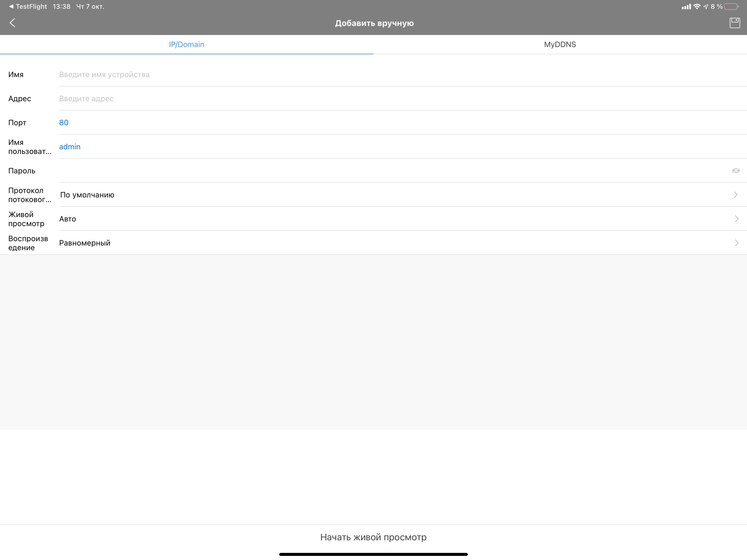Screen dimensions: 747x560
Task: Open streaming protocol По умолчанию selector
Action: [403, 195]
